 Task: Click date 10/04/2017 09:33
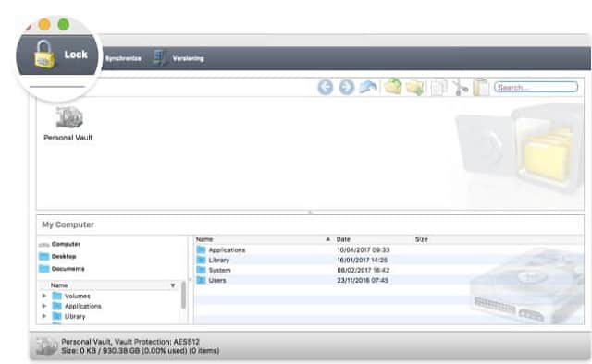pyautogui.click(x=364, y=249)
